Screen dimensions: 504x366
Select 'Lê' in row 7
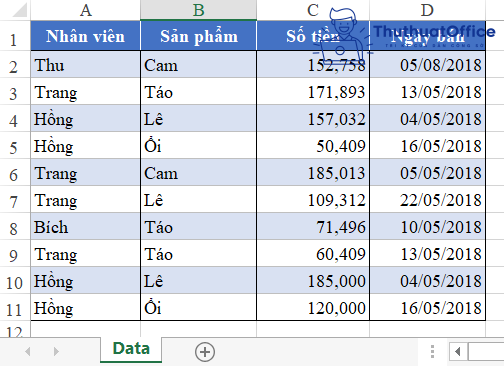tap(199, 200)
